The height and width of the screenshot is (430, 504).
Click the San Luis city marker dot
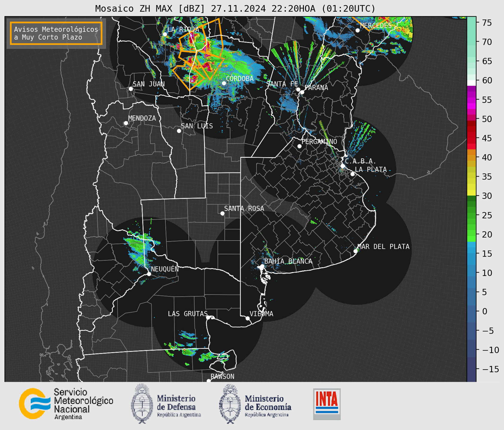click(x=179, y=131)
